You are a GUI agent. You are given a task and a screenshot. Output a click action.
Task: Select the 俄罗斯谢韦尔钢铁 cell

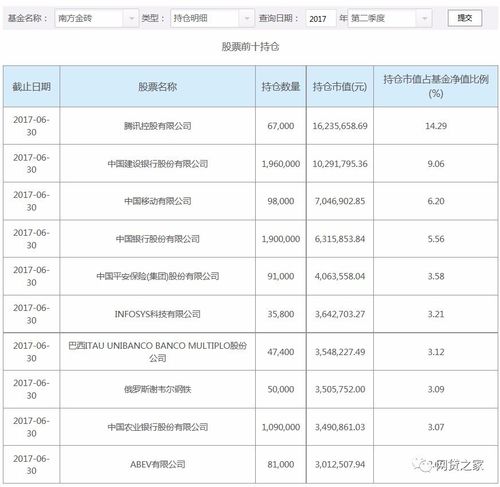pos(158,389)
